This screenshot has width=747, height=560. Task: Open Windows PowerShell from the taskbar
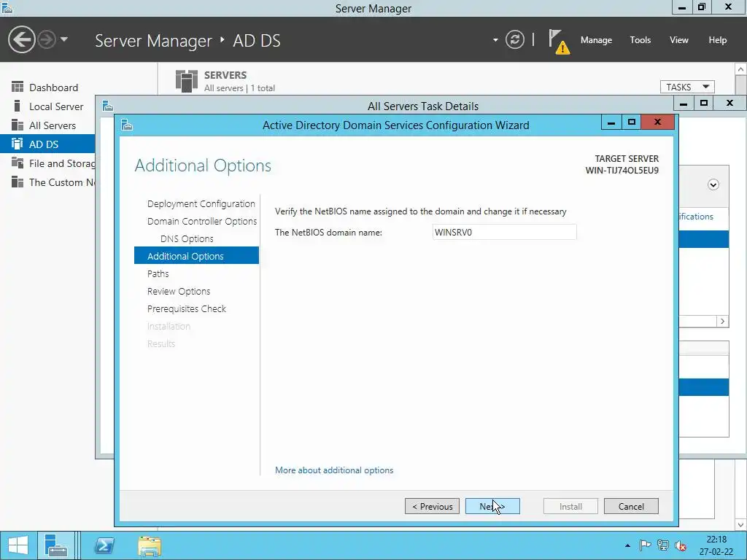pyautogui.click(x=104, y=545)
